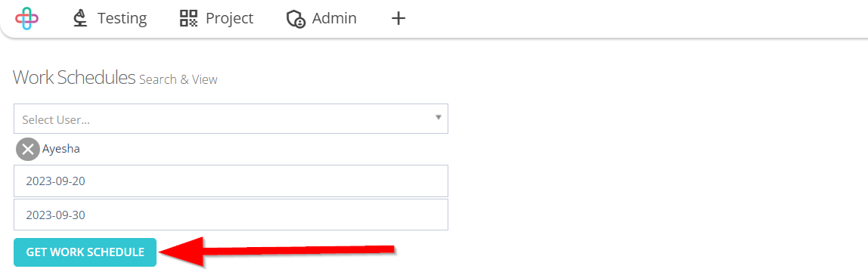Remove Ayesha using the gray X icon
This screenshot has width=868, height=272.
[x=28, y=150]
